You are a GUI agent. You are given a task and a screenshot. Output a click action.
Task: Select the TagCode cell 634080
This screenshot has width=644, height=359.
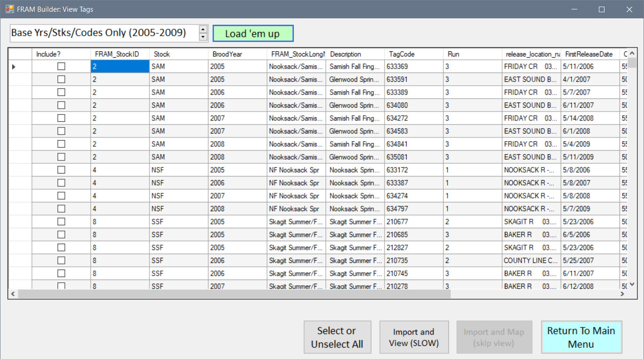coord(414,105)
